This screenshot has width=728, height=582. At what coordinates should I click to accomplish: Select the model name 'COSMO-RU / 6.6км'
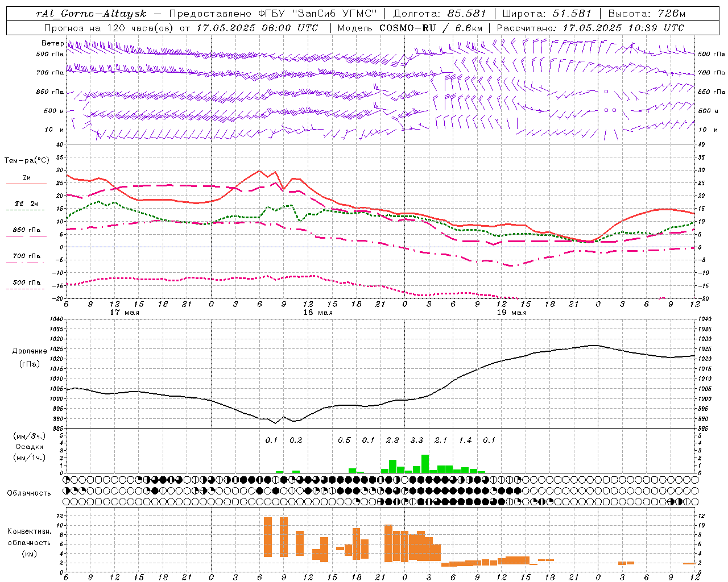pos(431,28)
